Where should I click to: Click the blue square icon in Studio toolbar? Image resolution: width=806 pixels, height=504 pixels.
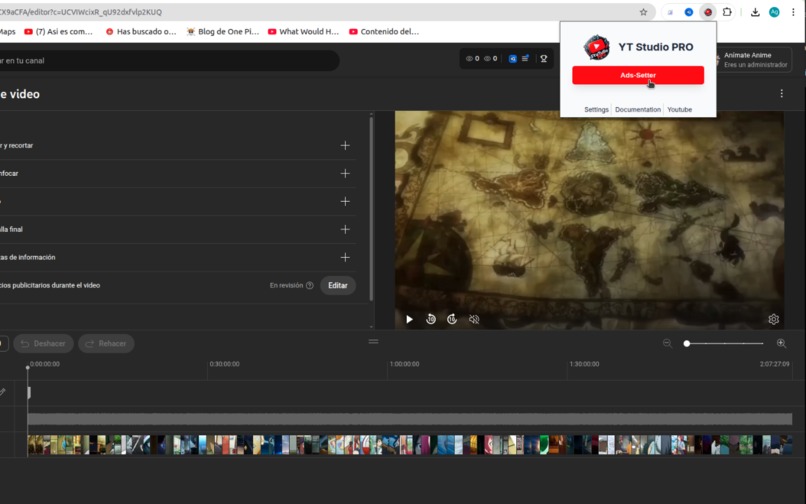(512, 59)
